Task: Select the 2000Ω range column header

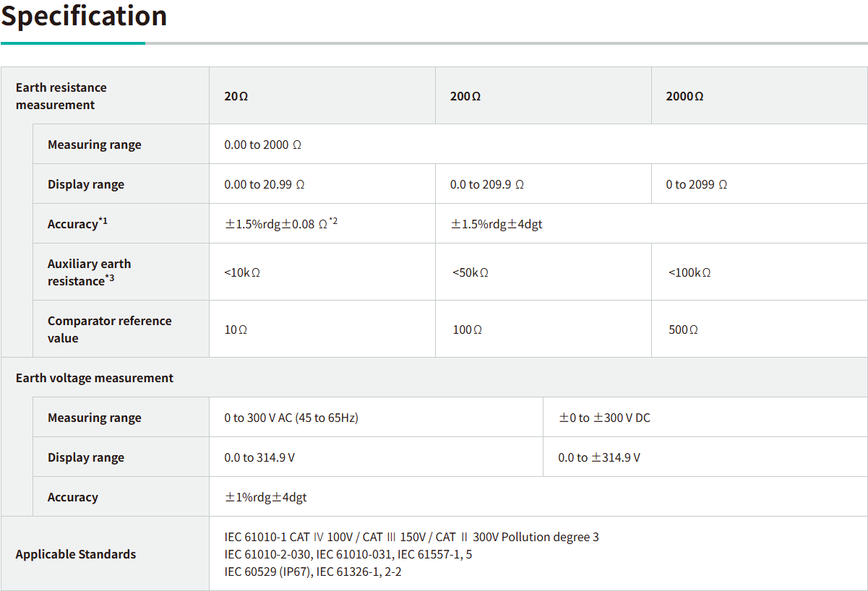Action: click(684, 96)
